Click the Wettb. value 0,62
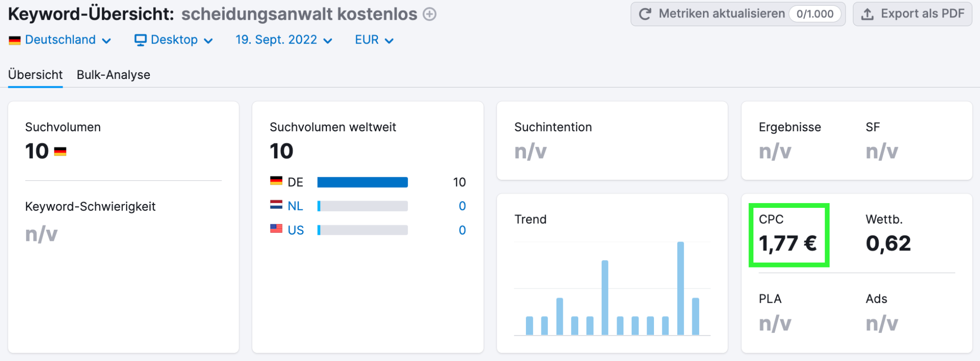 point(888,243)
